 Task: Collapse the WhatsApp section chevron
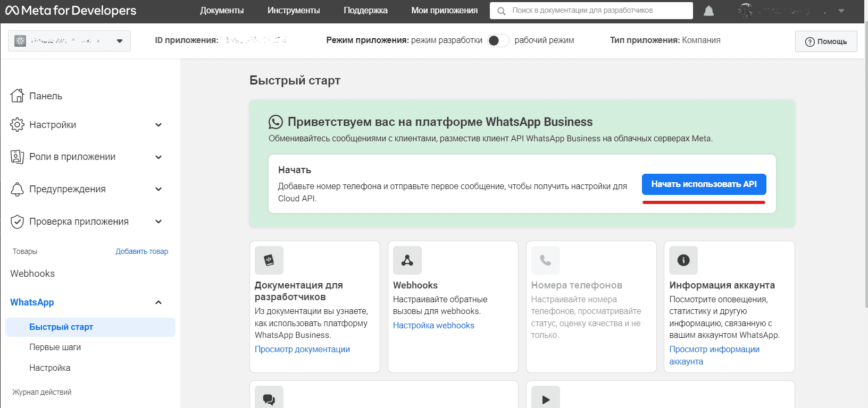click(158, 302)
